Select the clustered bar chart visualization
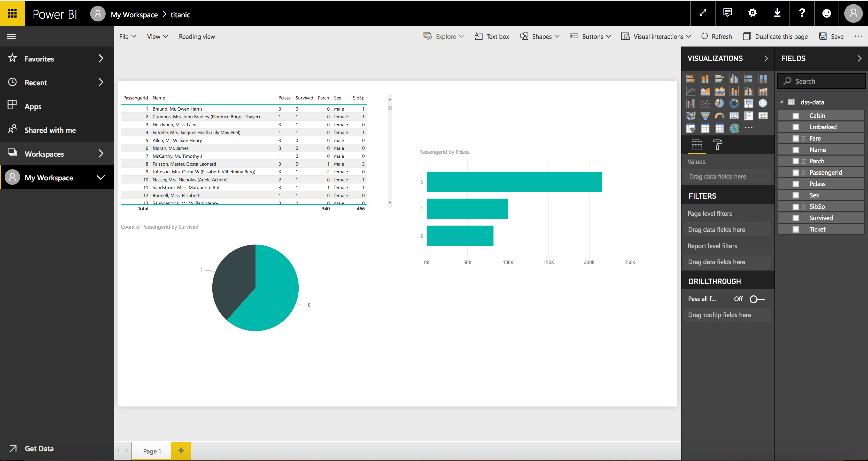 coord(719,79)
